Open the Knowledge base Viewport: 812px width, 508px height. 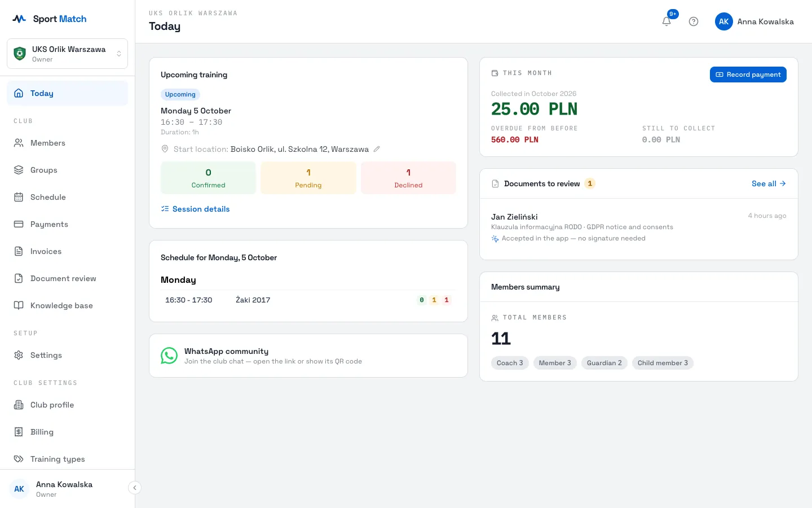point(67,305)
